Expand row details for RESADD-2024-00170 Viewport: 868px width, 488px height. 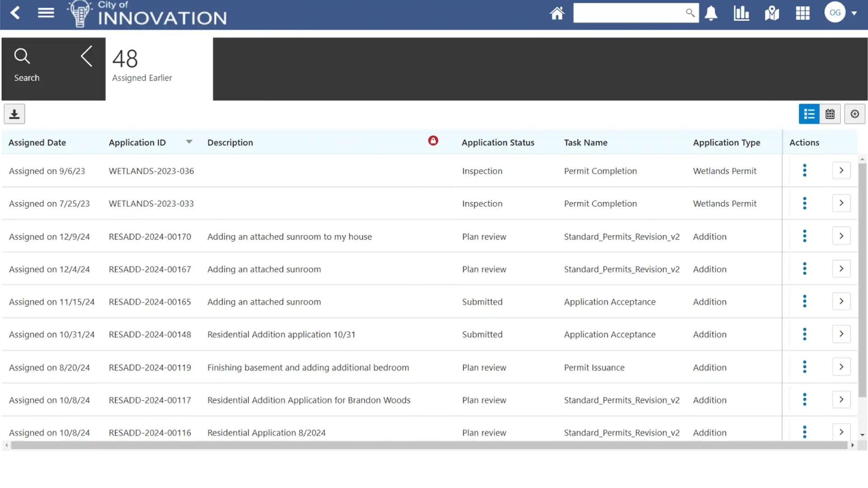coord(841,236)
